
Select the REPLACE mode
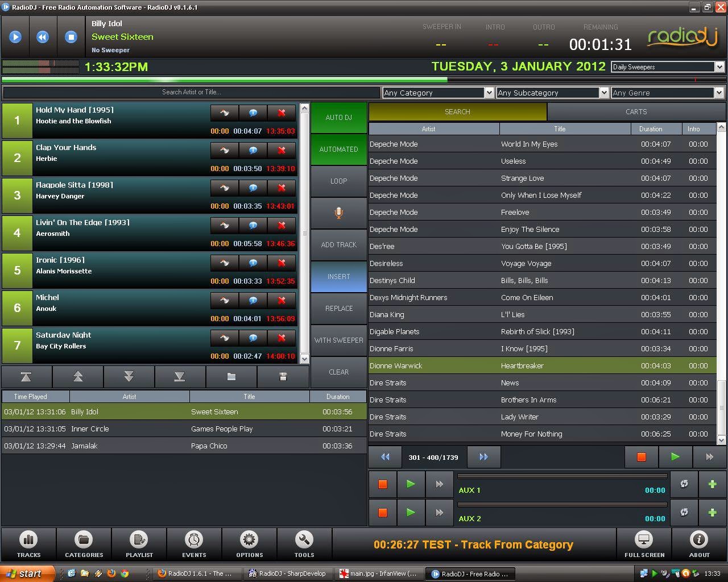tap(338, 309)
